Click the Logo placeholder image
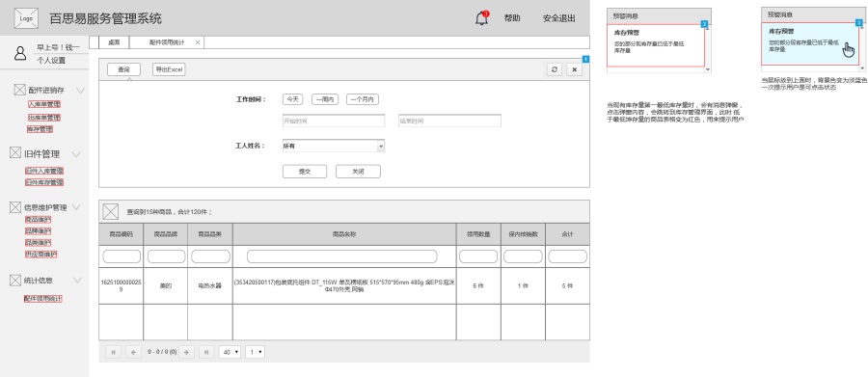The width and height of the screenshot is (868, 377). [26, 18]
